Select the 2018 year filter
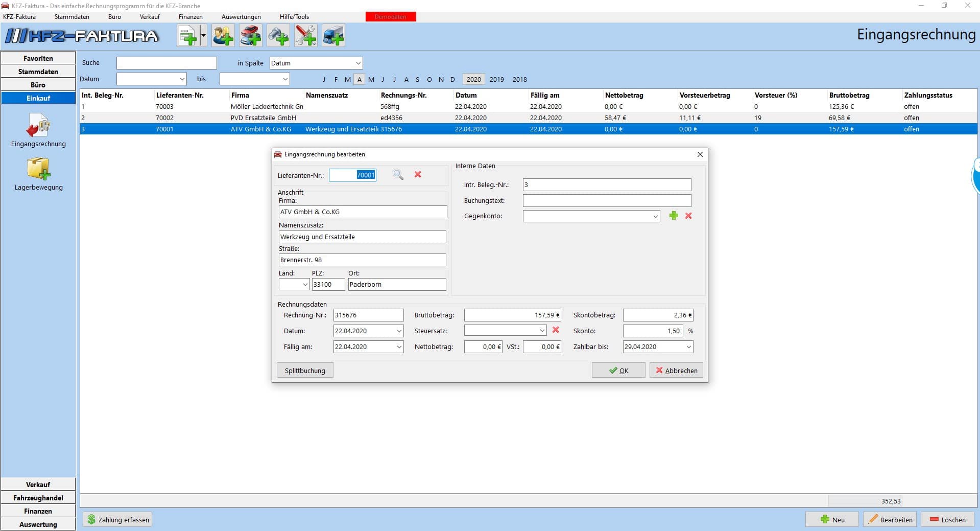This screenshot has width=980, height=531. 520,79
